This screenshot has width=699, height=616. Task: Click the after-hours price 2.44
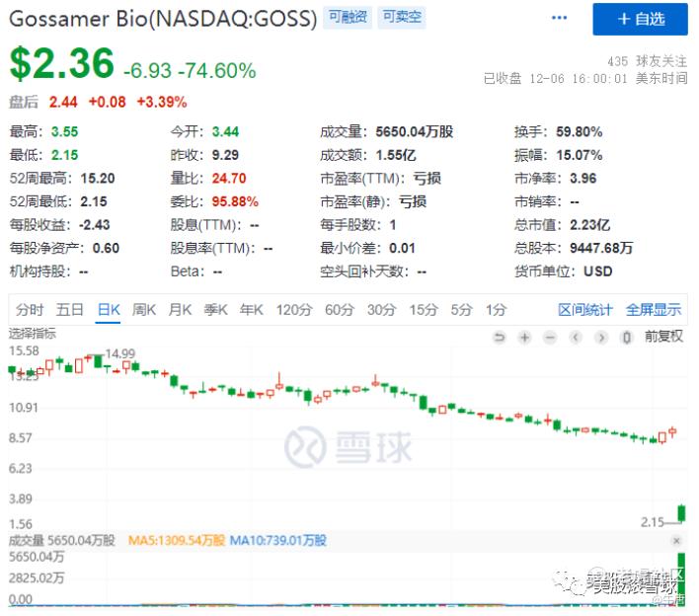click(63, 102)
